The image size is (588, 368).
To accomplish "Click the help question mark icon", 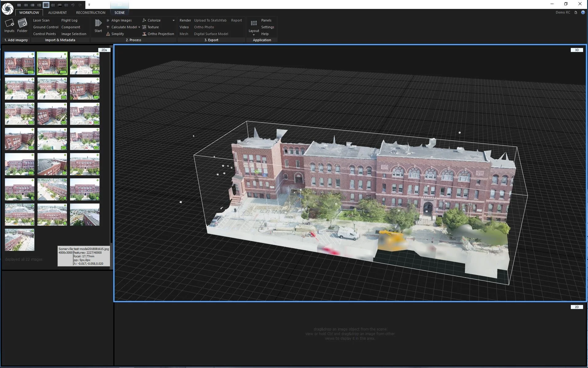I will [x=583, y=12].
